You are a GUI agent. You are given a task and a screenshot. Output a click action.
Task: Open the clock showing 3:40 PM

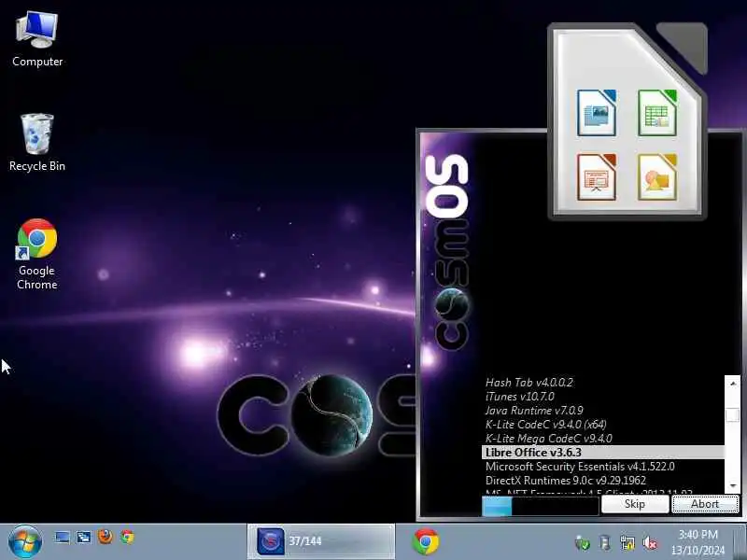698,542
